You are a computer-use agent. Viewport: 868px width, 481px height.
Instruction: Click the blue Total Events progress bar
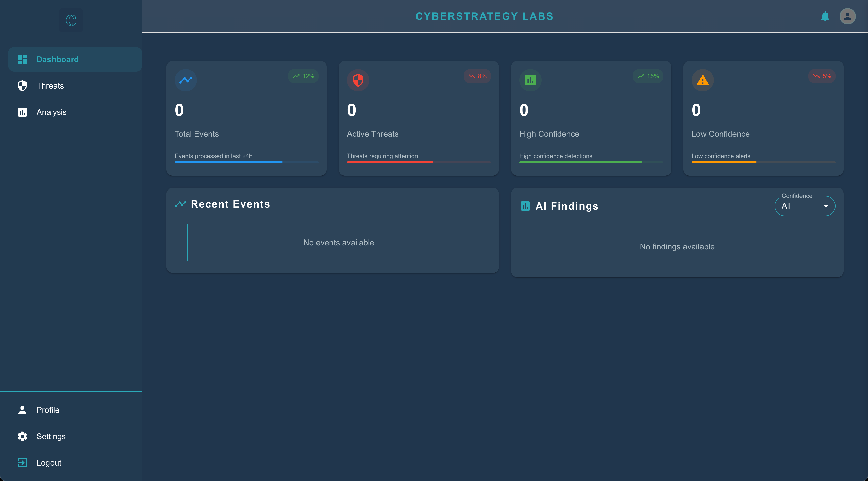[x=228, y=162]
